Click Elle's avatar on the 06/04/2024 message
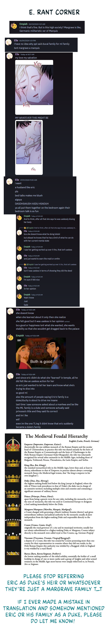 click(x=9, y=42)
